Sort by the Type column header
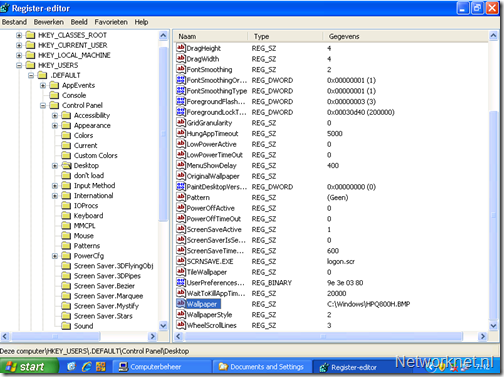Image resolution: width=504 pixels, height=377 pixels. [285, 36]
